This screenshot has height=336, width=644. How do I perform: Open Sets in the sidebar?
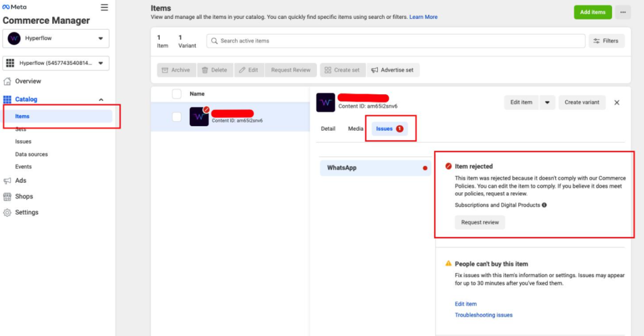[21, 129]
